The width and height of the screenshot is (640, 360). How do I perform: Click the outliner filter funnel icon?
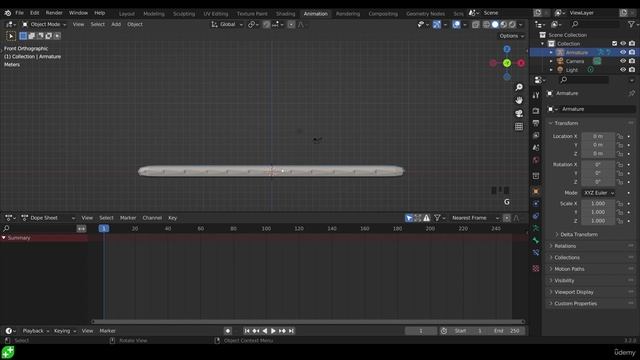coord(631,24)
